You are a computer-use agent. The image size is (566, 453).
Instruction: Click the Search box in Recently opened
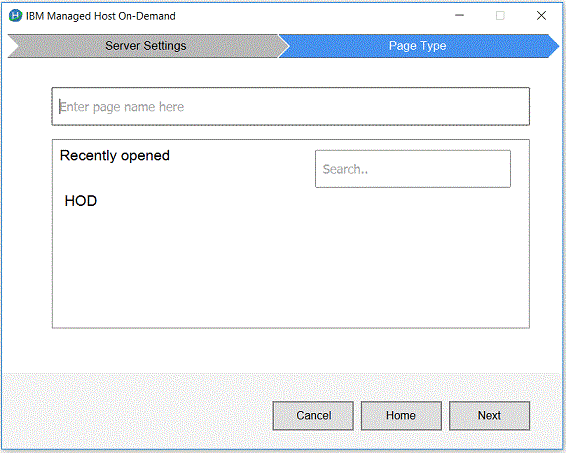pyautogui.click(x=413, y=169)
